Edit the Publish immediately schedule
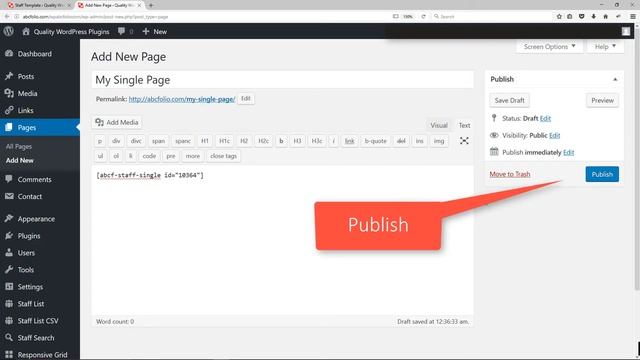 569,153
